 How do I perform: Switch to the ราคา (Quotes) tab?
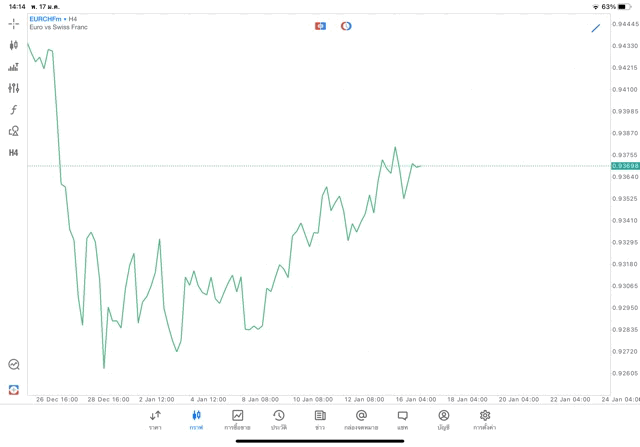[x=155, y=419]
